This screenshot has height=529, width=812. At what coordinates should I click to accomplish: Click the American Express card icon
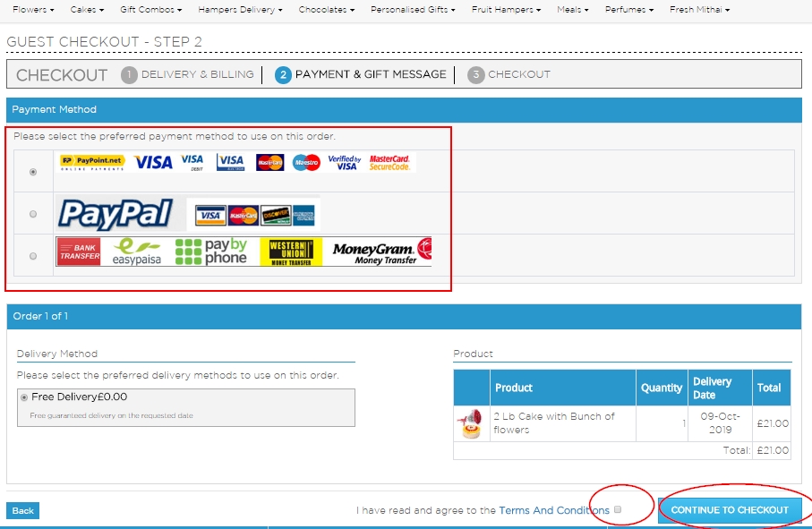pos(303,216)
